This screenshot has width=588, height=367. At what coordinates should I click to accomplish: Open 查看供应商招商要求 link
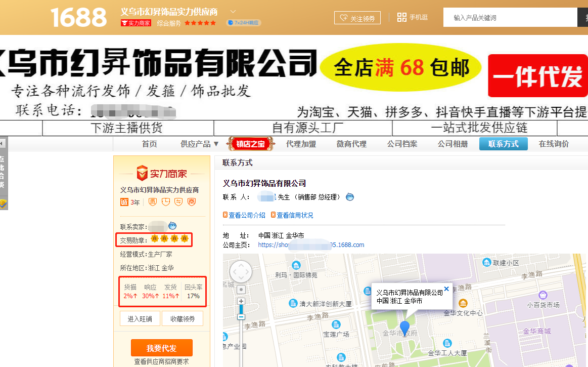point(162,362)
